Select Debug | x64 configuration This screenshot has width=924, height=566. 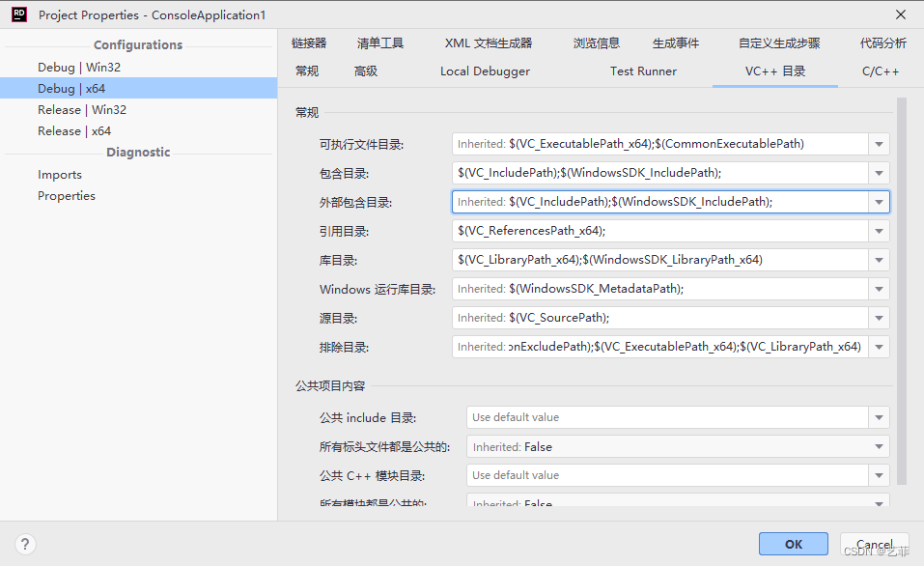(71, 89)
